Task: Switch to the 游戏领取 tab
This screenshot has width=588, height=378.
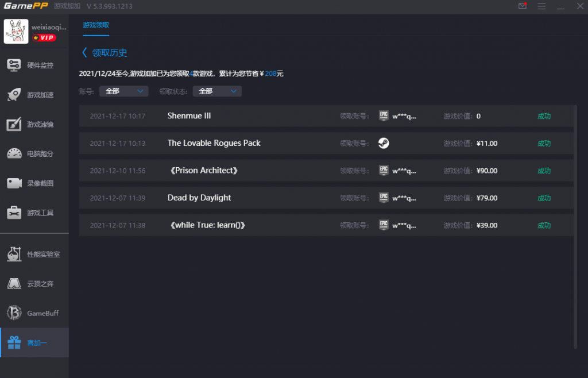Action: [96, 25]
